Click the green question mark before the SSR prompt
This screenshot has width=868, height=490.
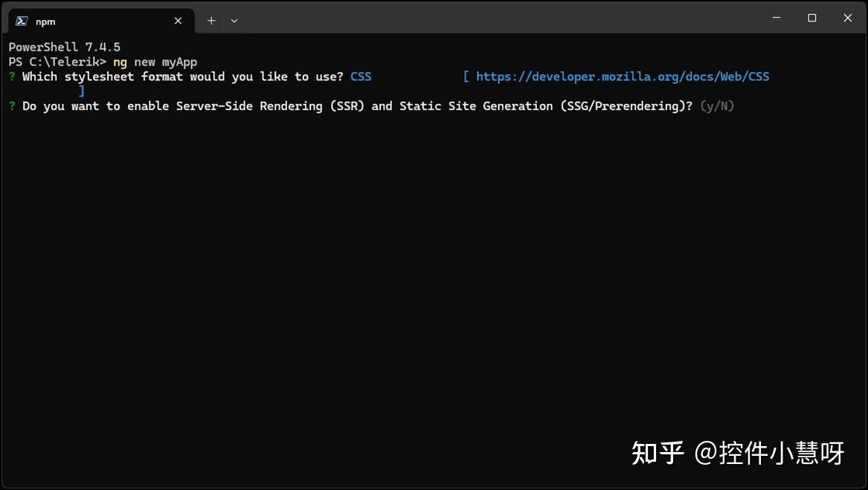10,106
